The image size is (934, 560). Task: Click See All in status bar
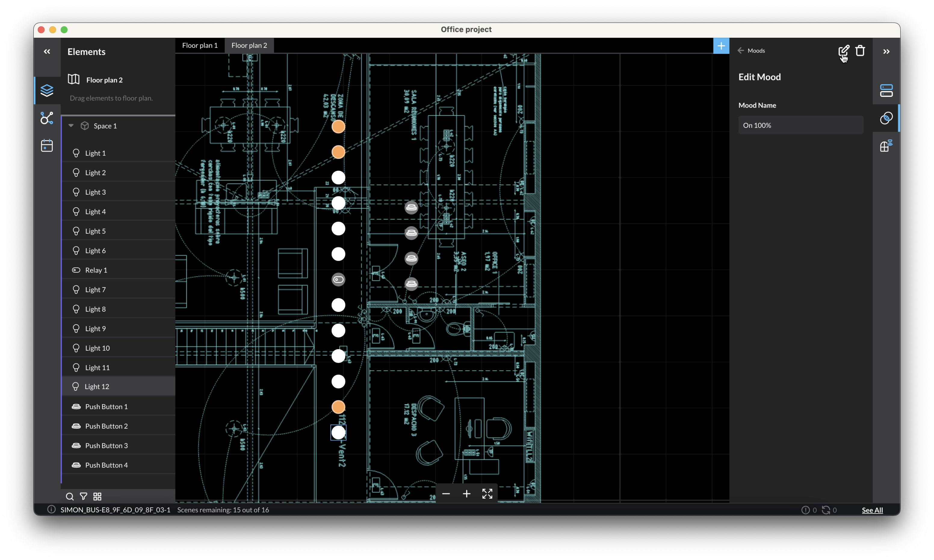click(x=872, y=510)
